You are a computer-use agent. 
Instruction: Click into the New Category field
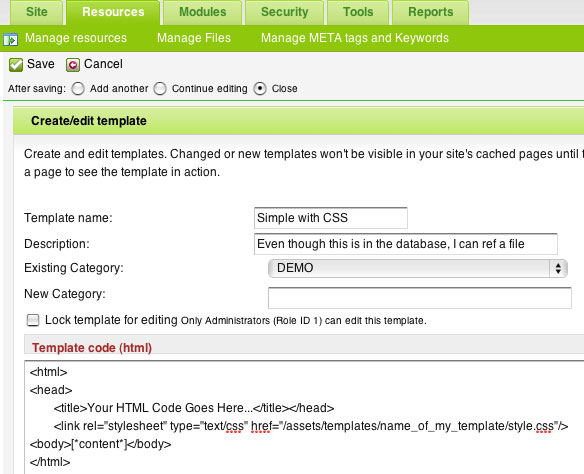click(x=420, y=298)
